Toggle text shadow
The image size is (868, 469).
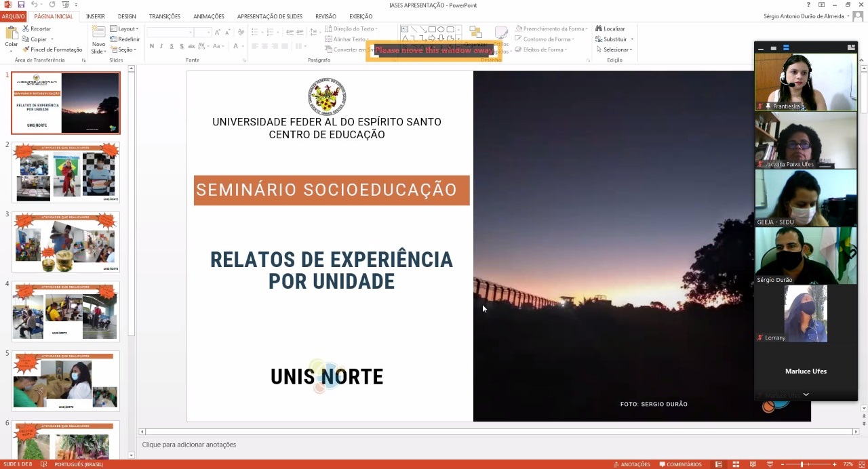182,46
